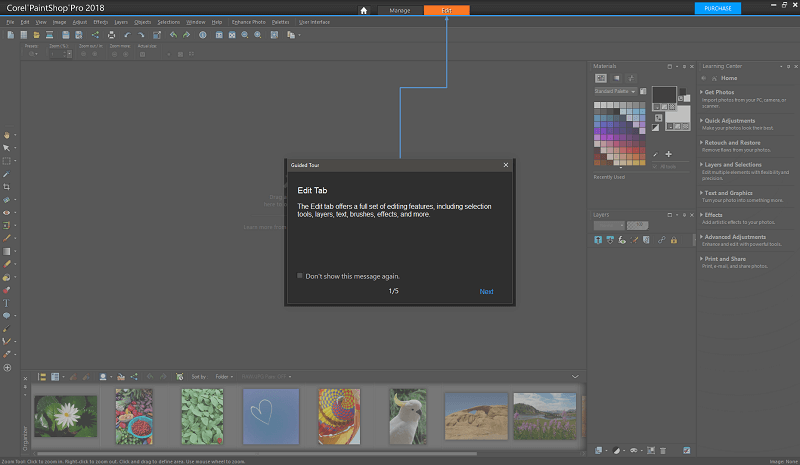Click the Share icon in the main toolbar

(x=95, y=35)
